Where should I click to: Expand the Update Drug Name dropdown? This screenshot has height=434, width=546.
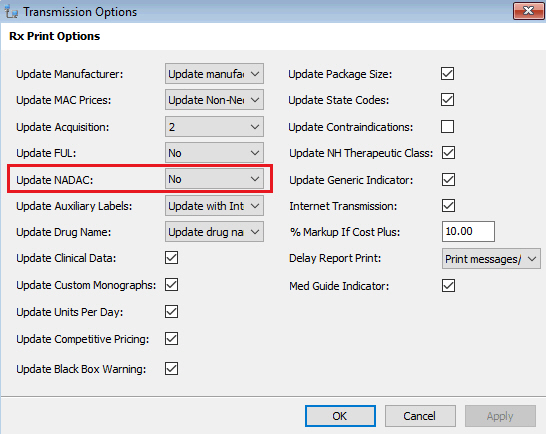(x=214, y=232)
